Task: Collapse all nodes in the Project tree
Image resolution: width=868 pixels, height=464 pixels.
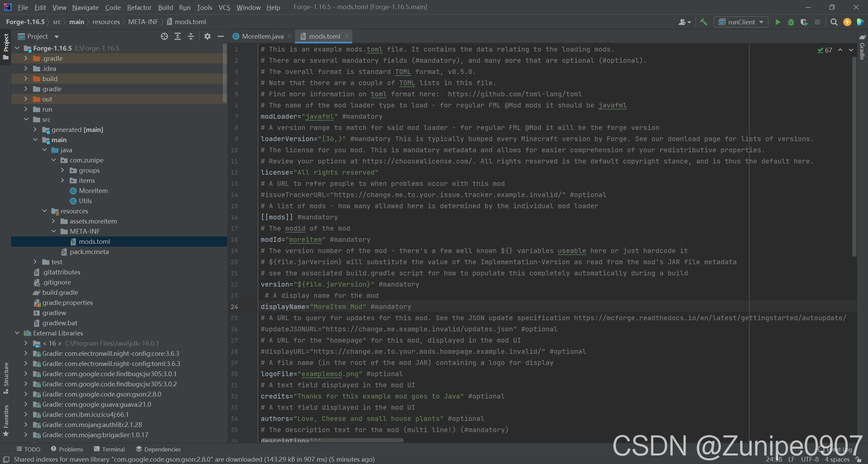Action: pos(191,36)
